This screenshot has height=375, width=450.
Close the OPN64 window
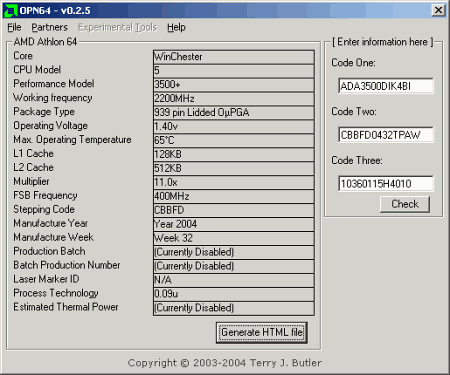click(x=438, y=10)
